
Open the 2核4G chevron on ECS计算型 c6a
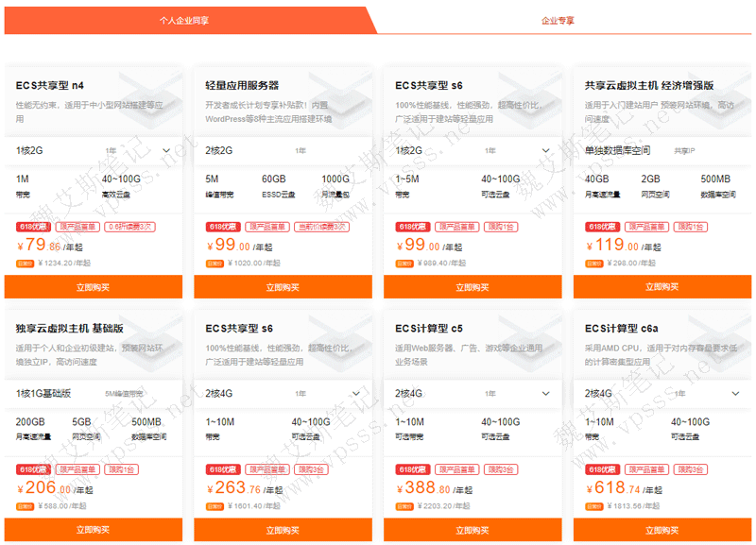pos(735,393)
